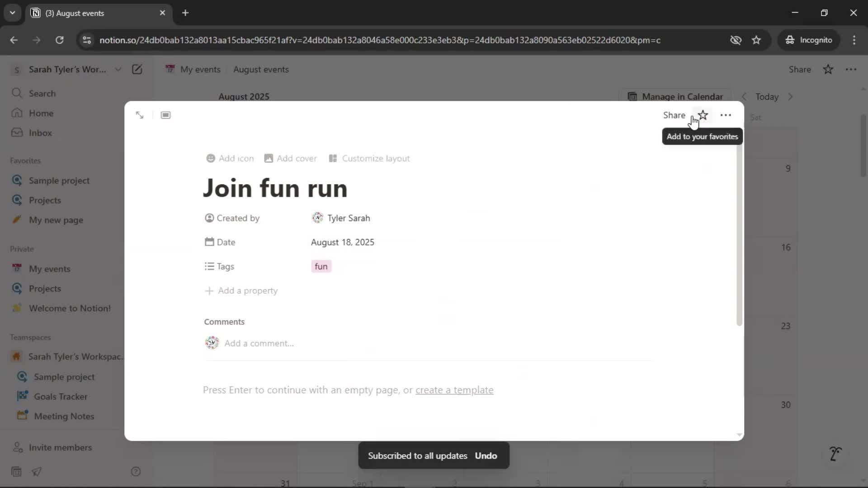This screenshot has height=488, width=868.
Task: Add Join fun run to favorites star
Action: (x=703, y=115)
